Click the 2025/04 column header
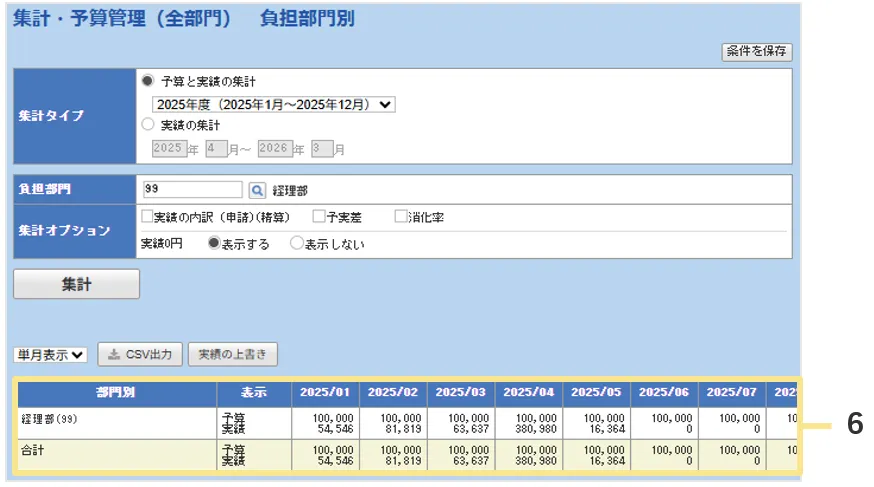The image size is (874, 487). click(528, 393)
